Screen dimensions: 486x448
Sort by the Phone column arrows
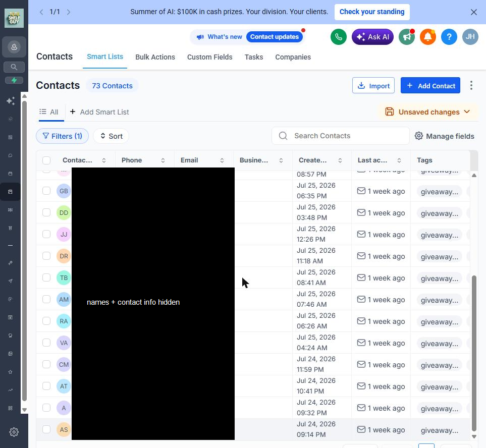pyautogui.click(x=163, y=160)
